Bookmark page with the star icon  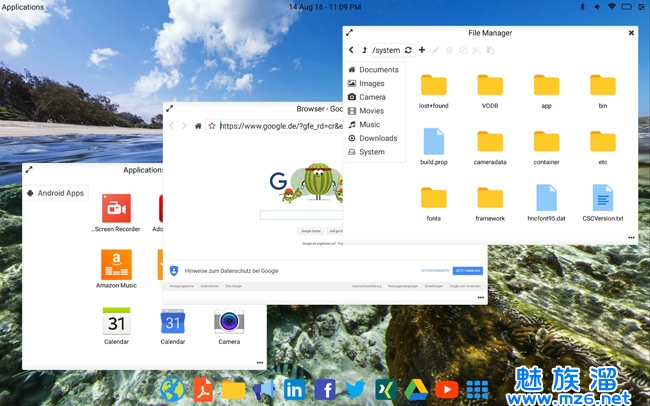(x=212, y=126)
